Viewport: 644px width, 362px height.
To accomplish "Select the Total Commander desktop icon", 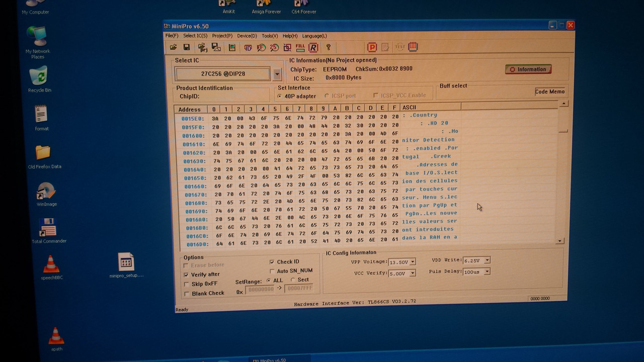I will tap(49, 231).
